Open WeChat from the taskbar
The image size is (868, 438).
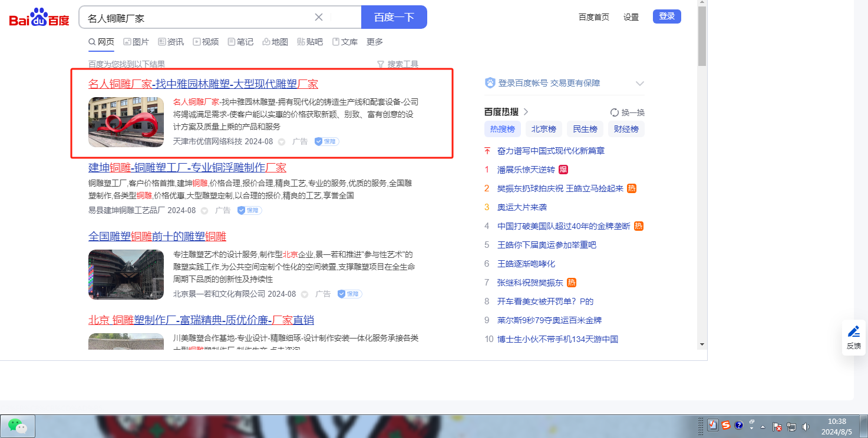18,426
